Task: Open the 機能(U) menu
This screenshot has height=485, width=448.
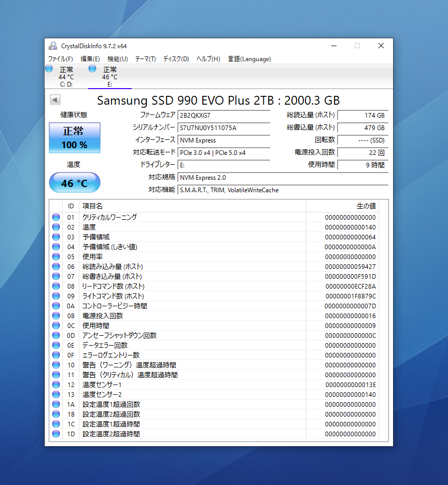Action: pos(117,59)
